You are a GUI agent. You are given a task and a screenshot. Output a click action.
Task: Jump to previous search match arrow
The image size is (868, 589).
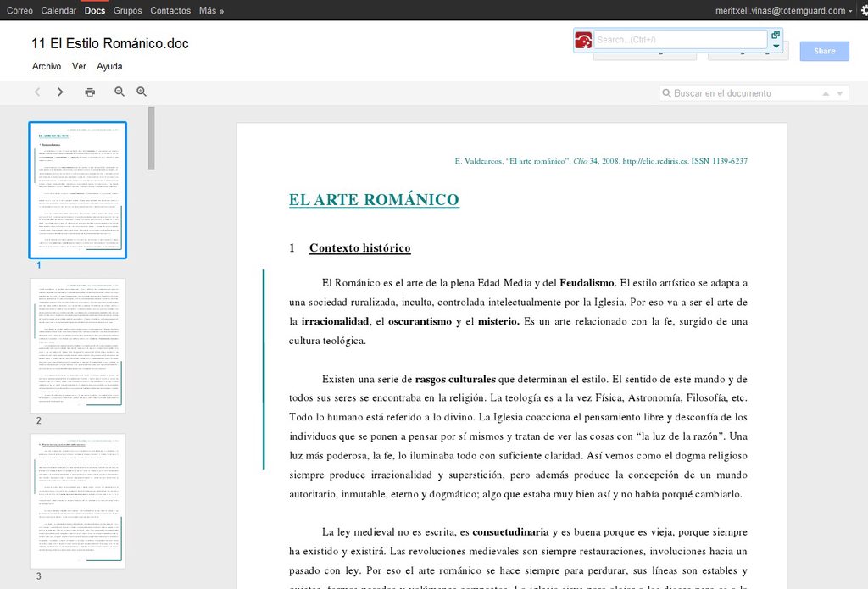826,93
